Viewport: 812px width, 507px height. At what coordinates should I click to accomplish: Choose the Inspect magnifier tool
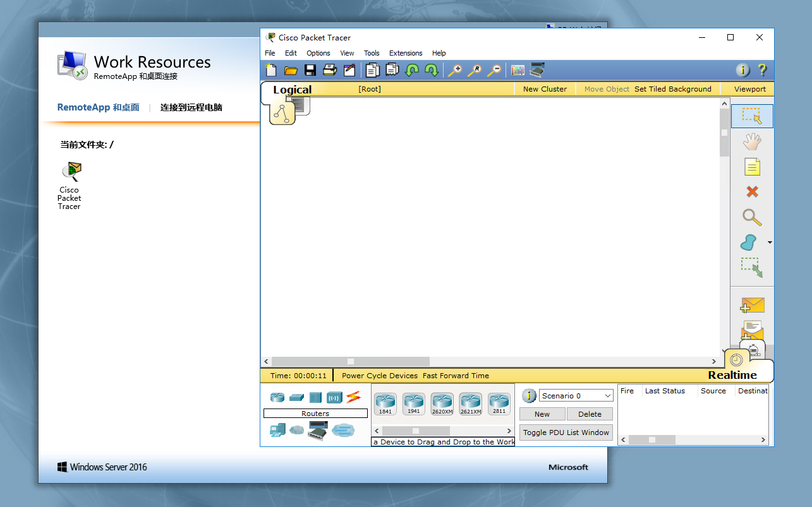pos(752,217)
